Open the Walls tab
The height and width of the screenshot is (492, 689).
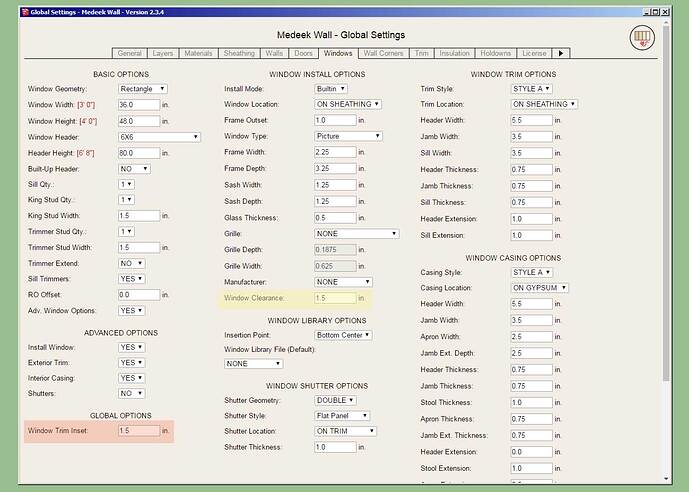tap(274, 53)
